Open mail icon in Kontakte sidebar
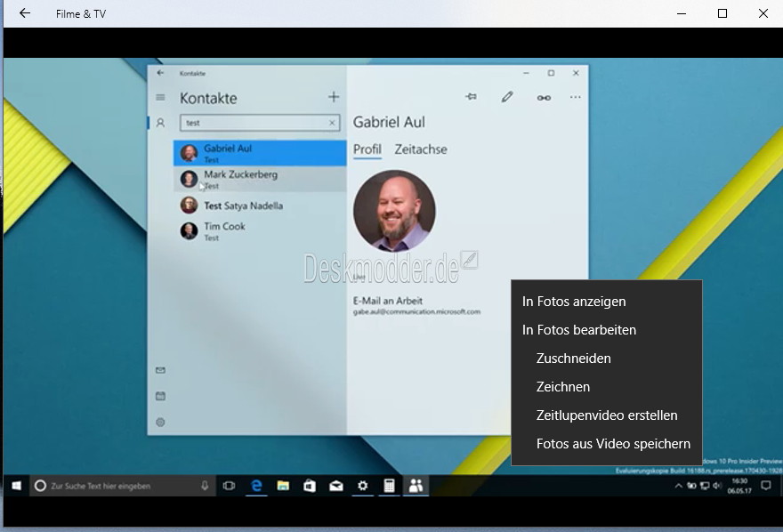783x532 pixels. coord(160,370)
